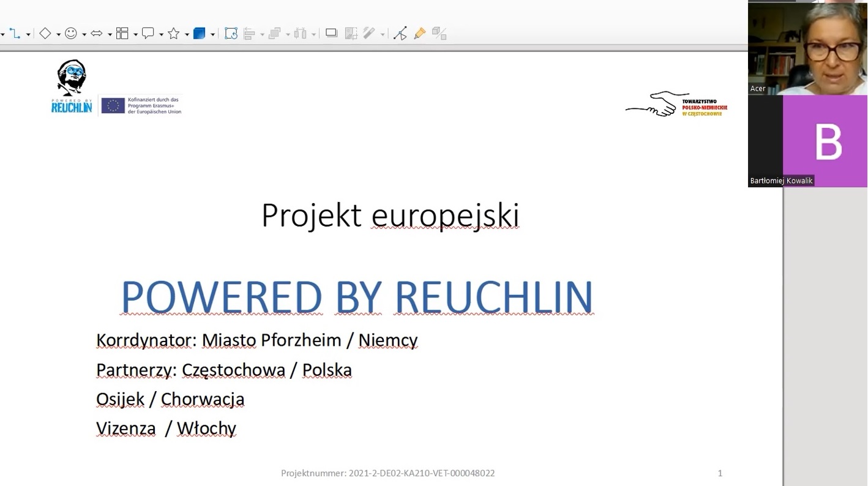Screen dimensions: 868x486
Task: Open the Flowchart dropdown arrow
Action: (x=135, y=35)
